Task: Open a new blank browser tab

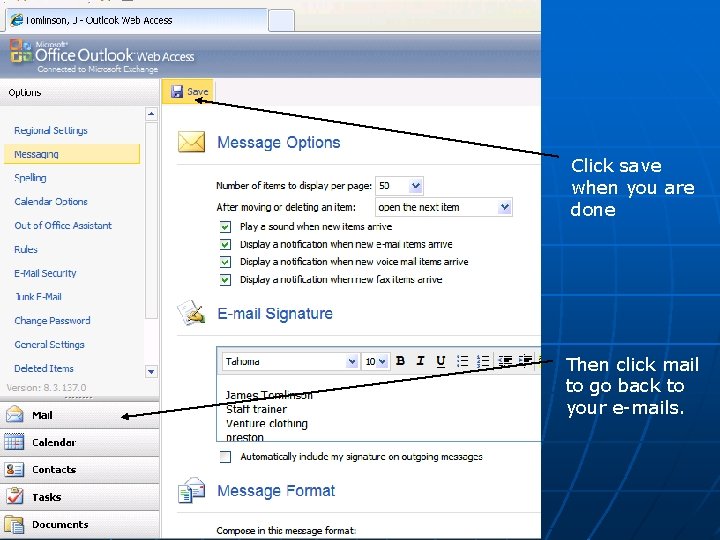Action: coord(281,21)
